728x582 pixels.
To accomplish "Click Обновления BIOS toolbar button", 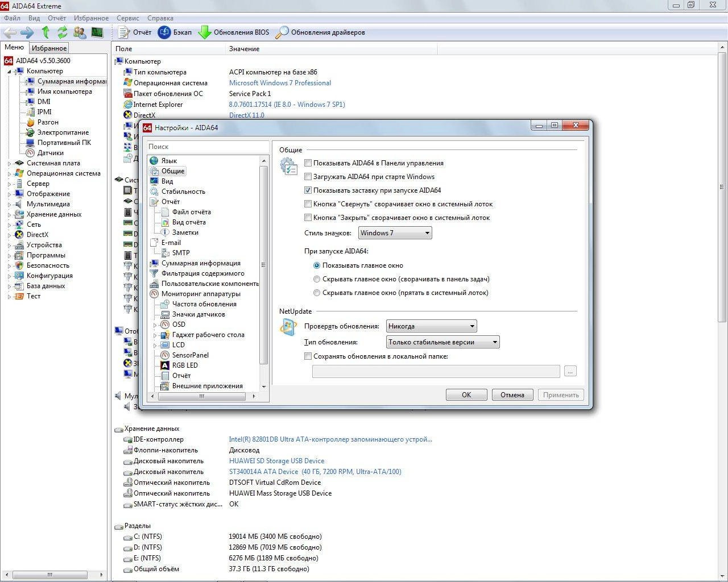I will [x=234, y=32].
